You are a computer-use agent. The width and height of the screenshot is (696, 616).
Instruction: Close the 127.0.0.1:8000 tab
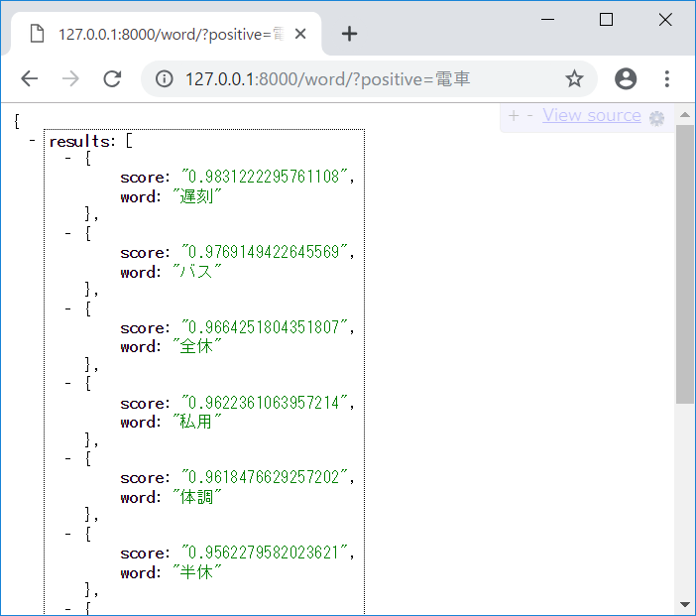pos(300,34)
